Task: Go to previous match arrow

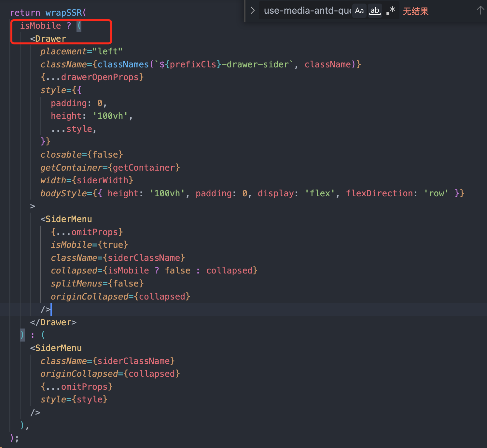Action: 480,10
